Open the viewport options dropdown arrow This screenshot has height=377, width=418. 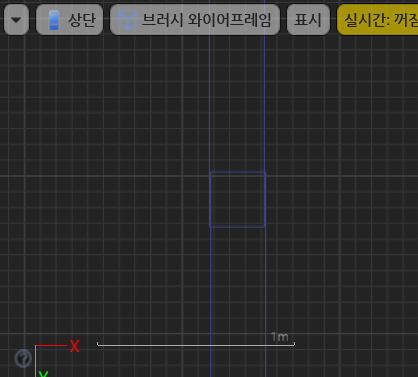[16, 20]
